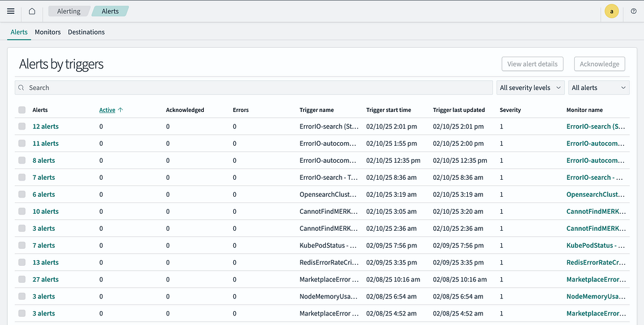Select all alerts header checkbox

coord(22,109)
